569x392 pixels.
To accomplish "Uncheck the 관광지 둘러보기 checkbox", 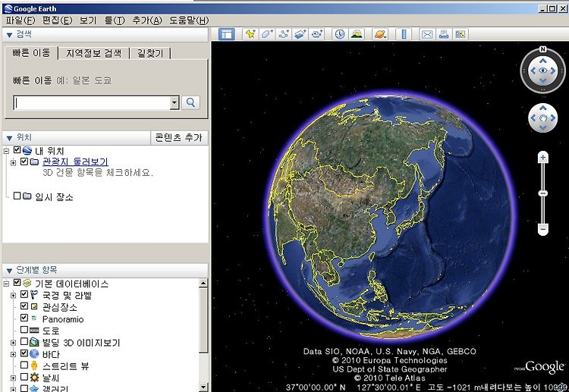I will (24, 162).
